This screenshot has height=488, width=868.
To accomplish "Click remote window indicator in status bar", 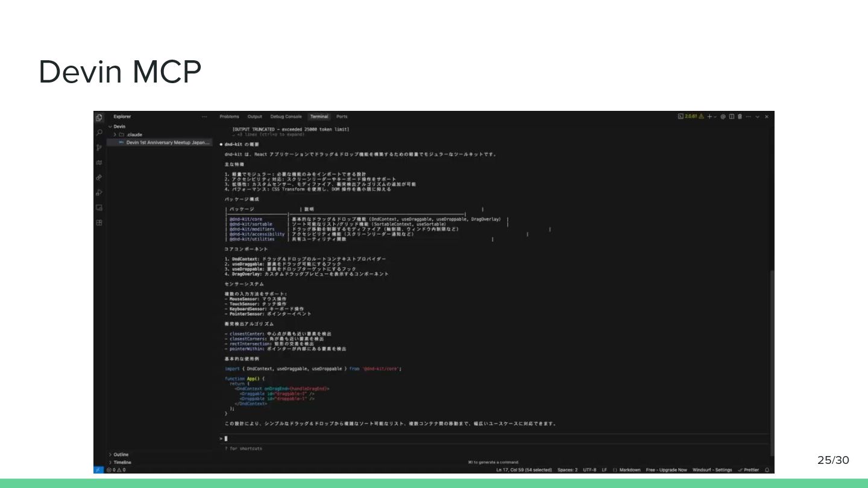I will 98,470.
